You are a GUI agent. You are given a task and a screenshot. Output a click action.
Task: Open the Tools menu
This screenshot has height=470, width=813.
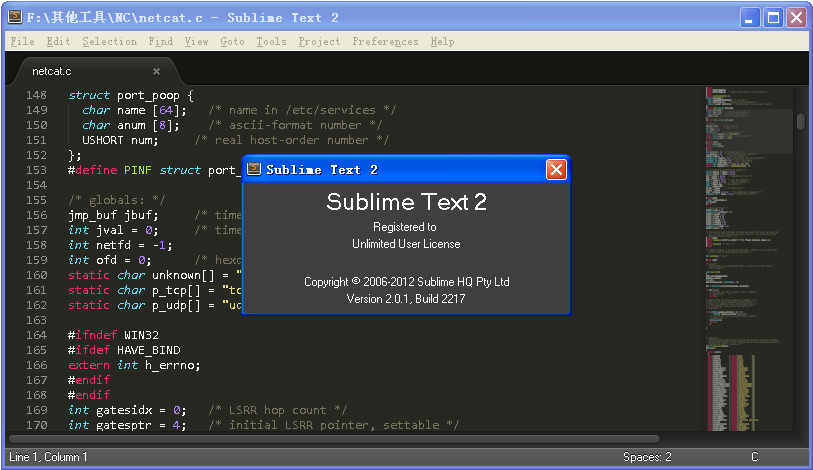pyautogui.click(x=271, y=42)
